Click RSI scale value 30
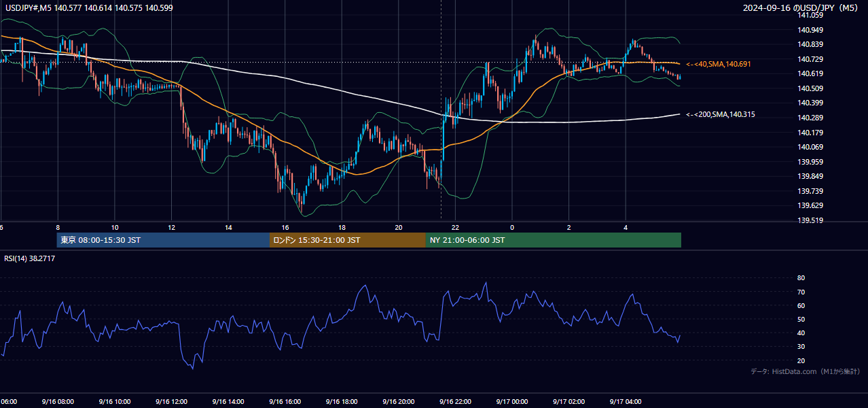The height and width of the screenshot is (408, 868). point(801,347)
